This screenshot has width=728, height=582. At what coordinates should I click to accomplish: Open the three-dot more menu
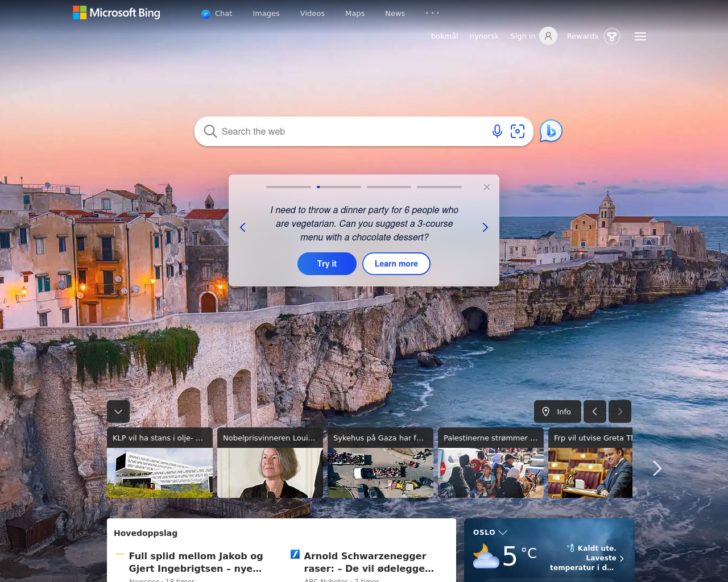click(x=432, y=13)
